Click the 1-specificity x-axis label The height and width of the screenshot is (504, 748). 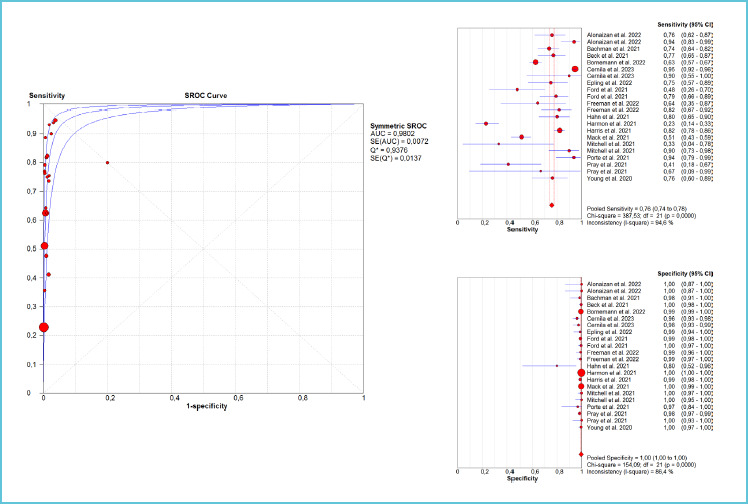coord(203,408)
